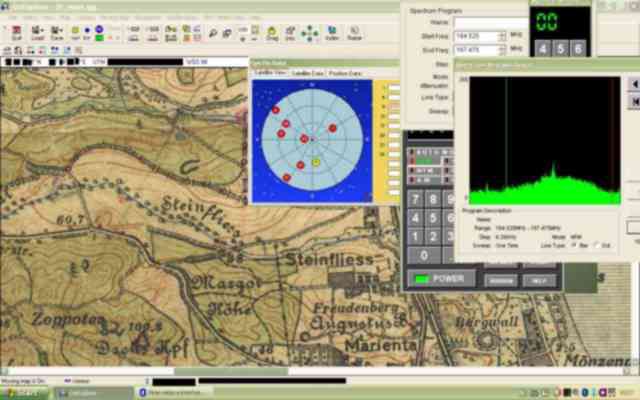
Task: Click key 7 on the receiver keypad
Action: [x=416, y=199]
